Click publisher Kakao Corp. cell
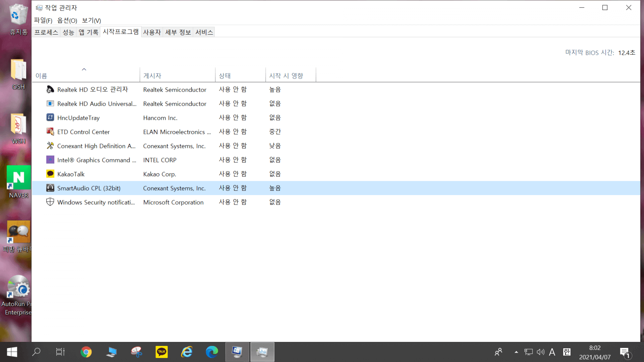The width and height of the screenshot is (644, 362). tap(159, 174)
